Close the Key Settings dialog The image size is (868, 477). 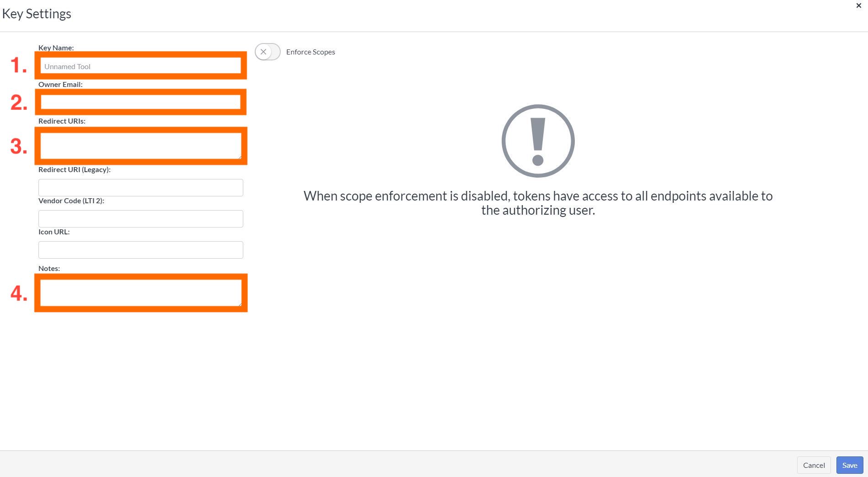point(858,5)
